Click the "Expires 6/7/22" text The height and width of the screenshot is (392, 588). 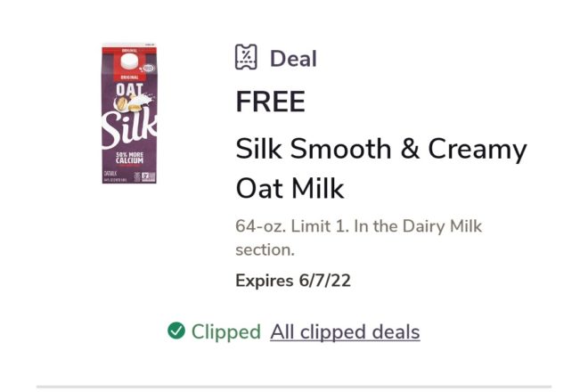(x=293, y=281)
